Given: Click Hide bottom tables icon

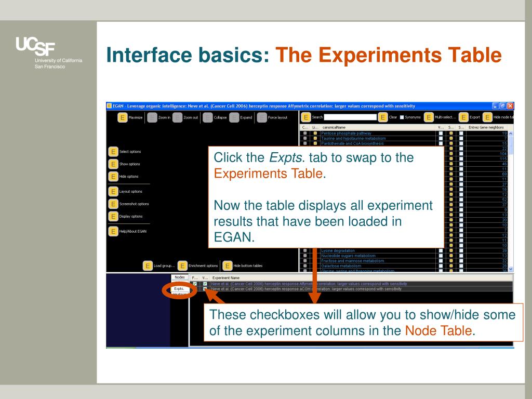Looking at the screenshot, I should coord(228,265).
